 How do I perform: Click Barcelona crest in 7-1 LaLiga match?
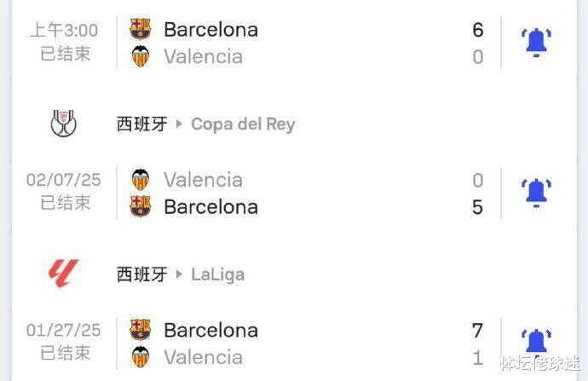pyautogui.click(x=141, y=330)
